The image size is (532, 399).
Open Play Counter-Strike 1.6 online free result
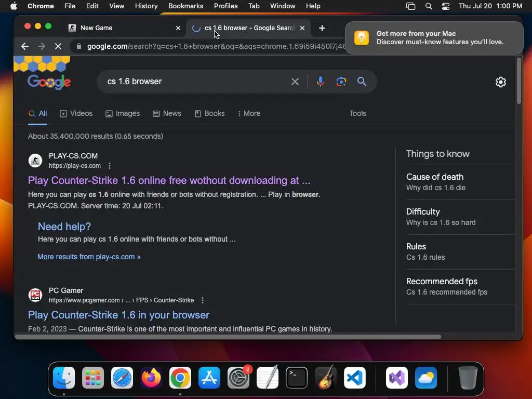coord(169,180)
